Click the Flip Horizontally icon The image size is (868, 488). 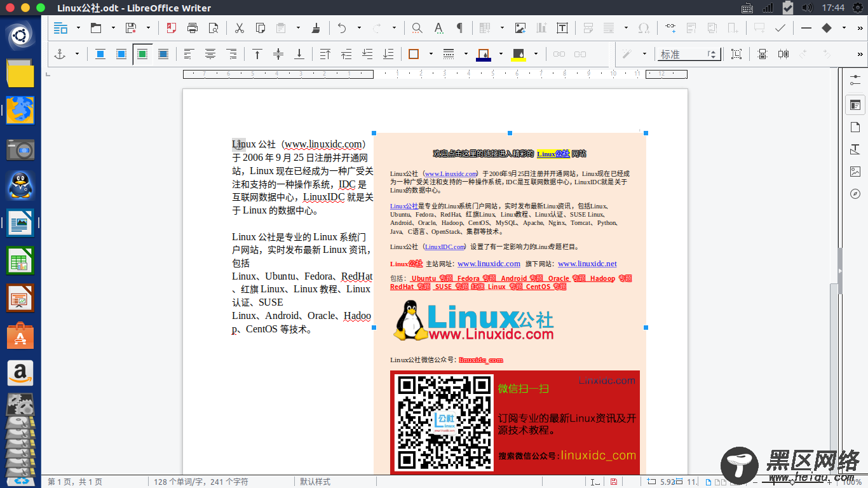click(783, 55)
